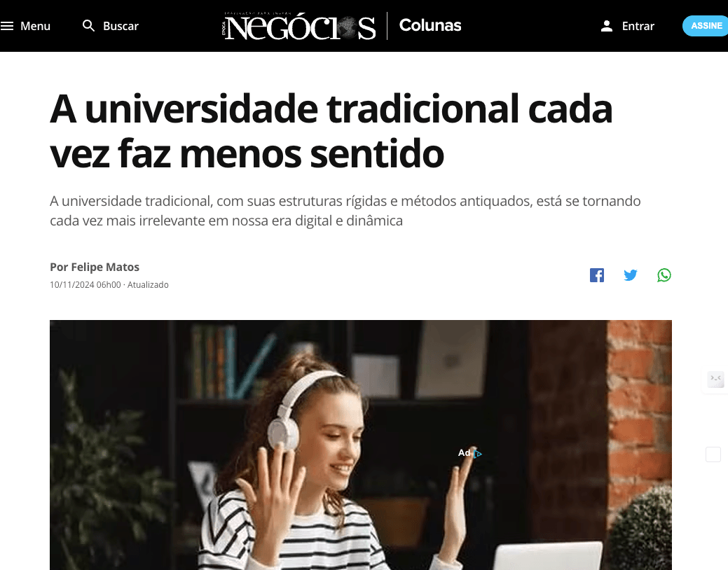This screenshot has height=570, width=728.
Task: Go to the Época Negócios logo homepage
Action: [299, 26]
